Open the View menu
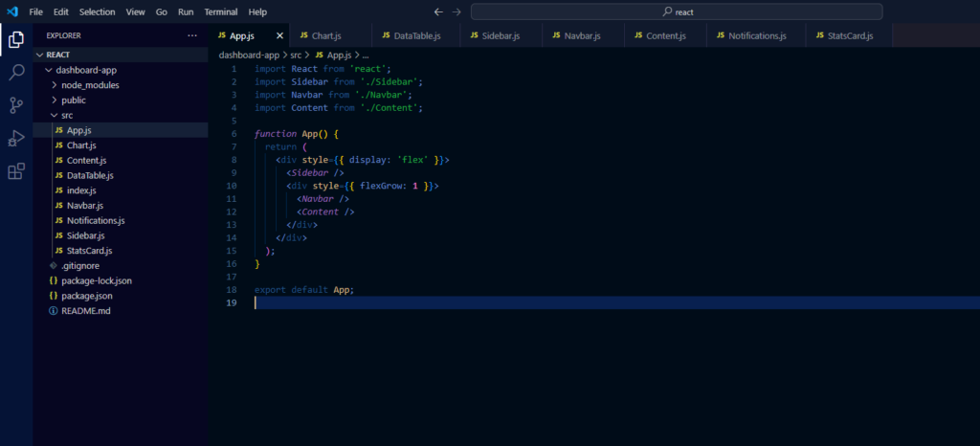Viewport: 980px width, 446px height. 136,11
